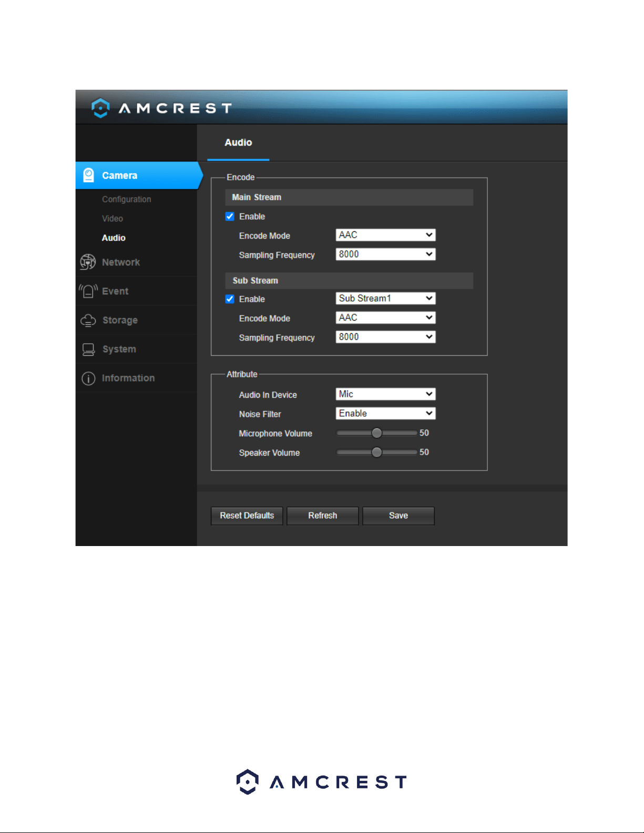
Task: Open Main Stream Sampling Frequency dropdown
Action: 385,254
